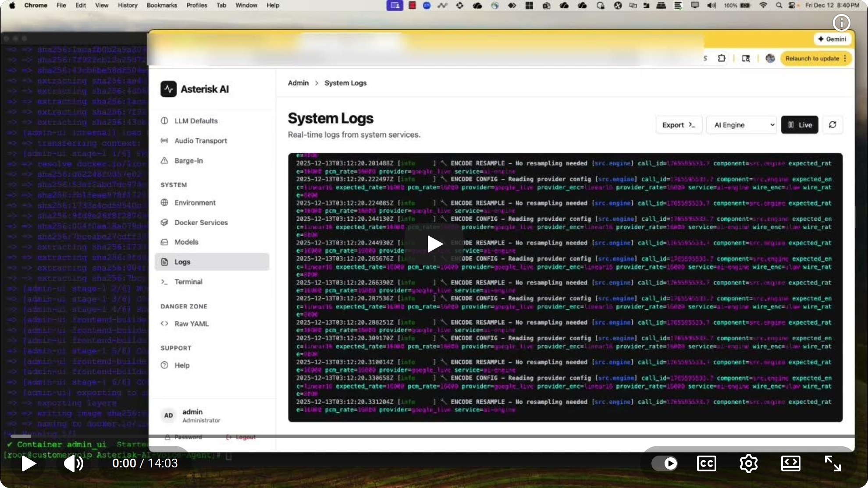This screenshot has height=488, width=868.
Task: Select Logs in the sidebar
Action: pos(212,262)
